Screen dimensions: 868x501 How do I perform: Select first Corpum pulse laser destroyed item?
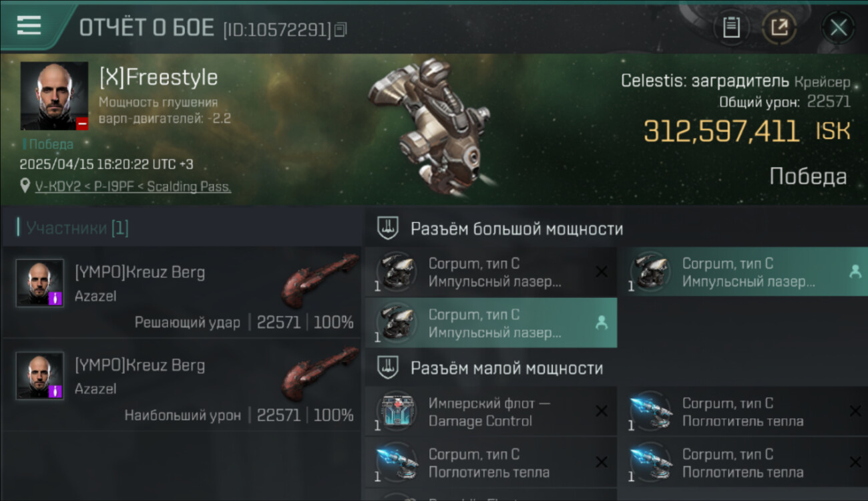[x=491, y=273]
